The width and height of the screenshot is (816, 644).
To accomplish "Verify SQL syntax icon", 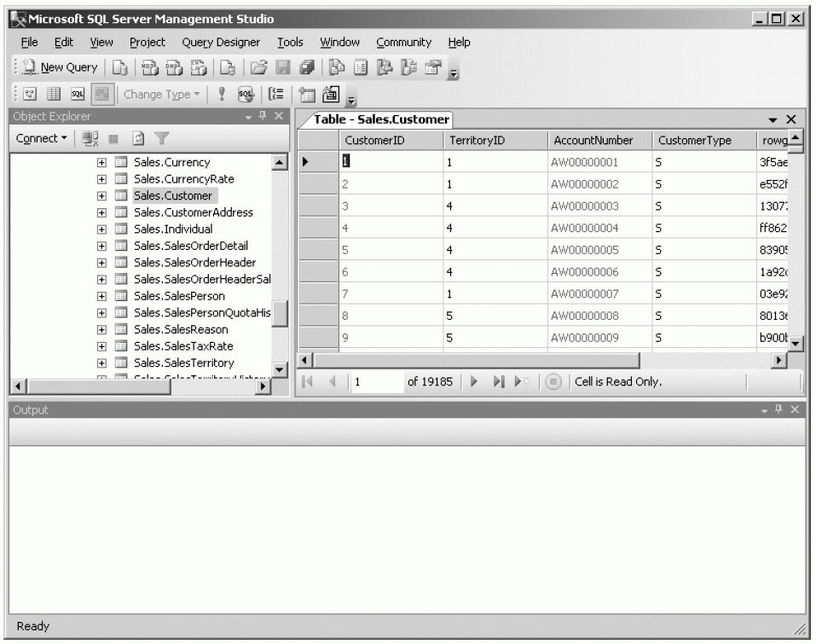I will 246,94.
